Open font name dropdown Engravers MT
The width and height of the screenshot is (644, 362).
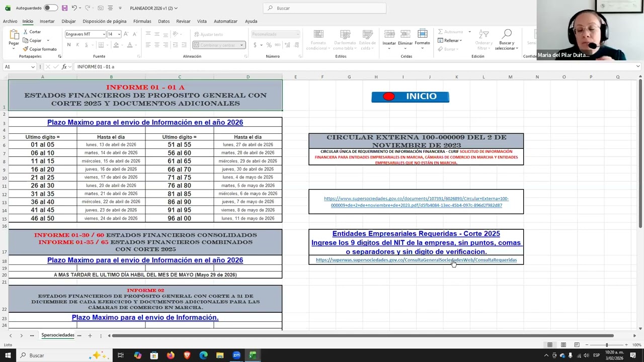(x=104, y=34)
